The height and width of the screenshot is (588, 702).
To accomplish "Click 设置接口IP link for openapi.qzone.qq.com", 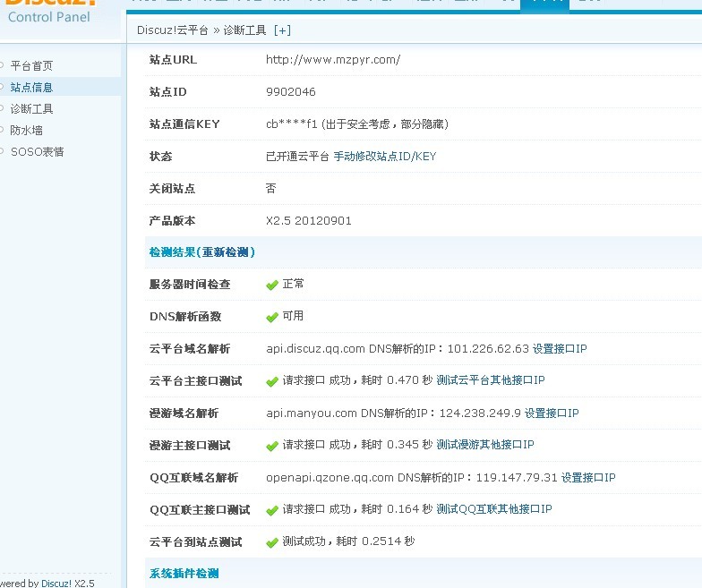I will pos(588,478).
